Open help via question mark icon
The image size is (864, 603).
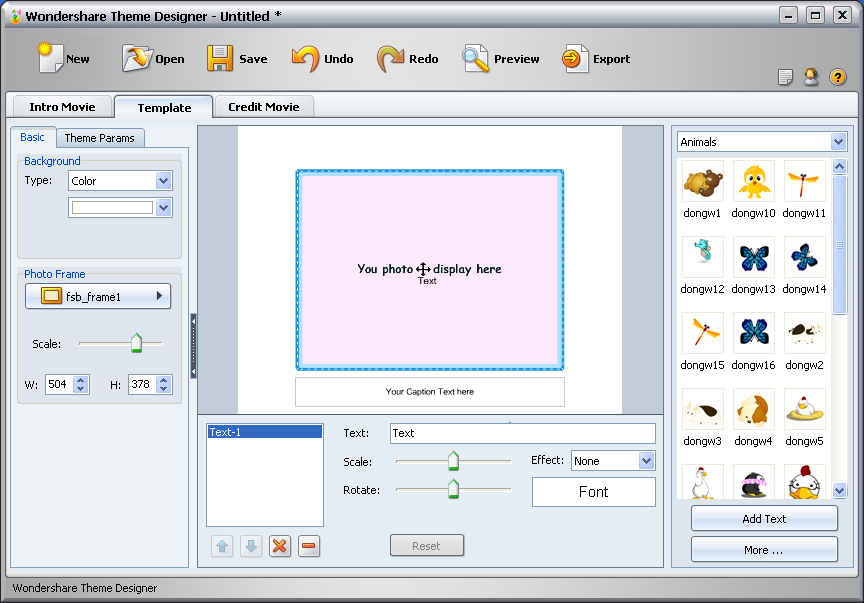click(x=838, y=77)
